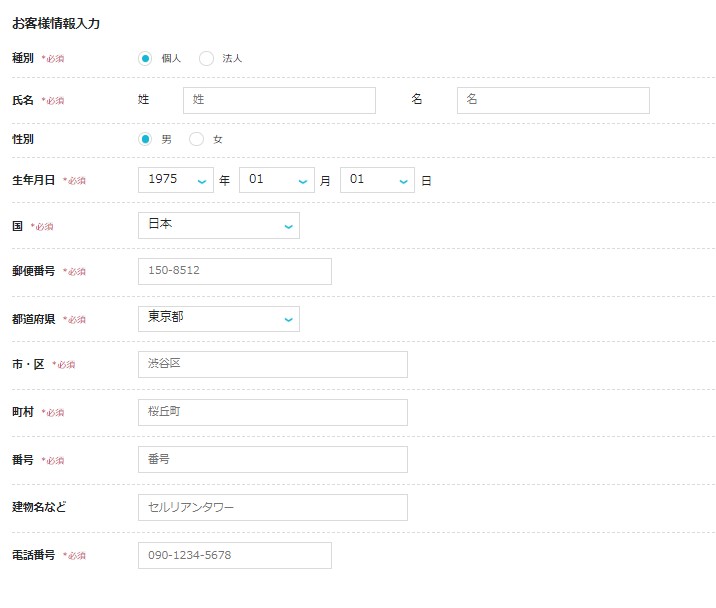Click the chevron arrow on the country select
This screenshot has height=608, width=716.
tap(288, 227)
